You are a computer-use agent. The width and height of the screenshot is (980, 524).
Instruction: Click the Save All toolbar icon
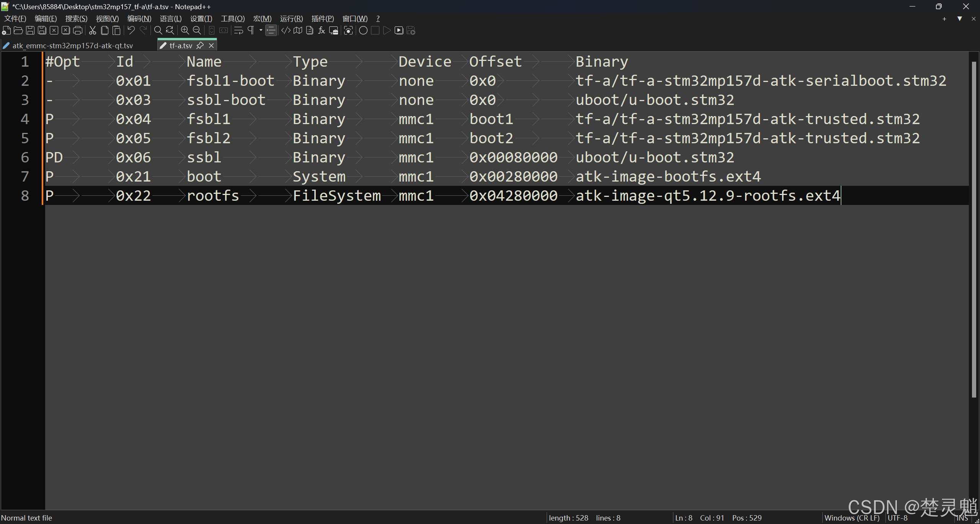coord(42,31)
